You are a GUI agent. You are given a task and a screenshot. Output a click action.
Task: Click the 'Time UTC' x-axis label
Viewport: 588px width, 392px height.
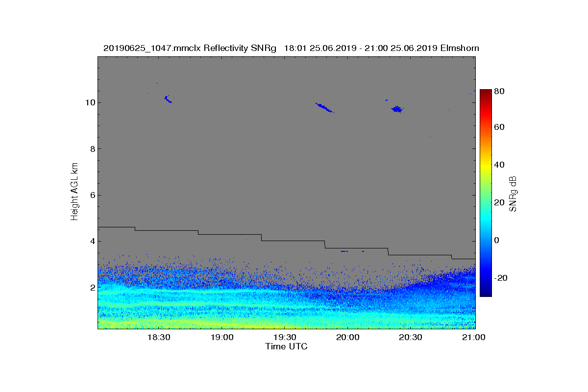click(286, 346)
